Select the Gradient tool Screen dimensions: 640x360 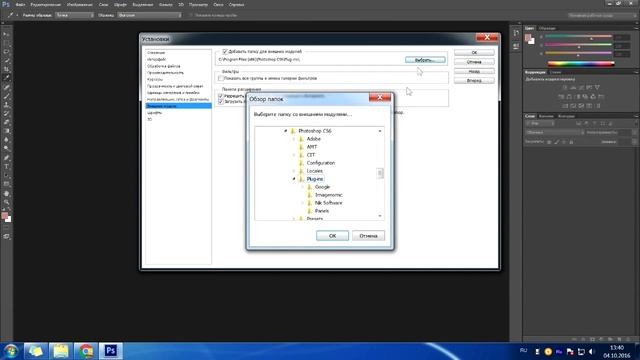pos(6,131)
